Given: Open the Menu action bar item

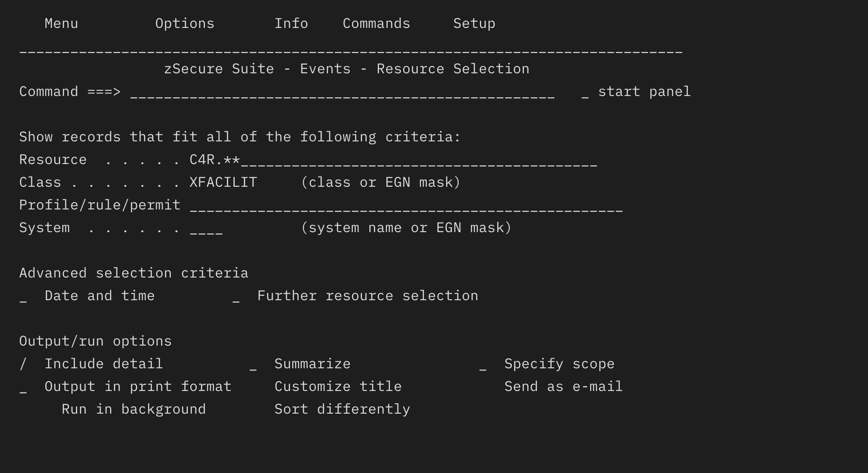Looking at the screenshot, I should tap(61, 23).
